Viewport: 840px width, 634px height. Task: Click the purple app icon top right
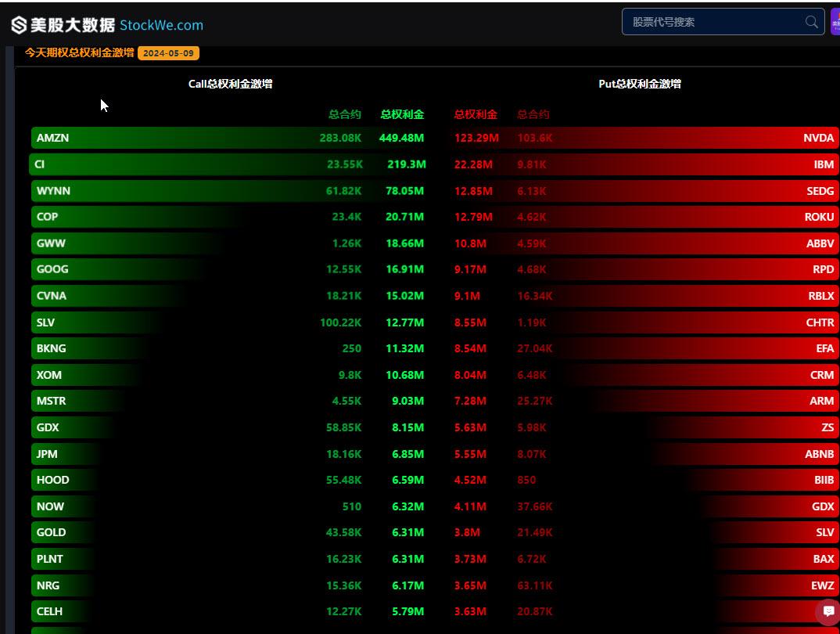[x=835, y=22]
